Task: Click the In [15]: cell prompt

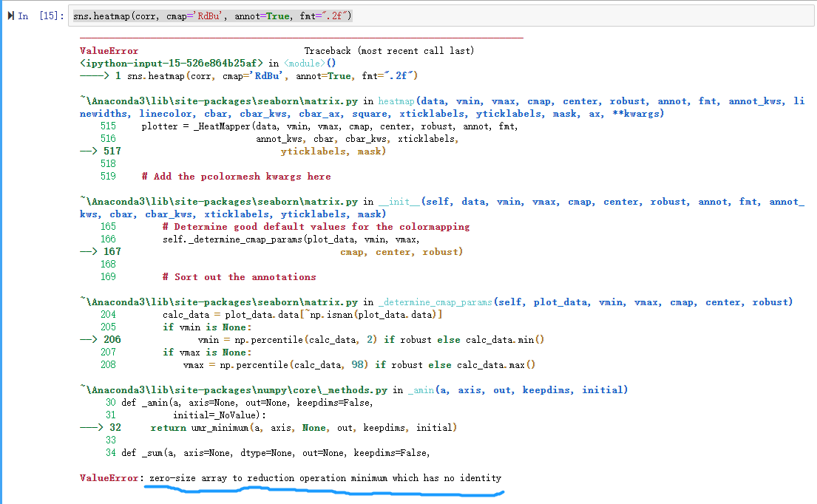Action: [x=41, y=16]
